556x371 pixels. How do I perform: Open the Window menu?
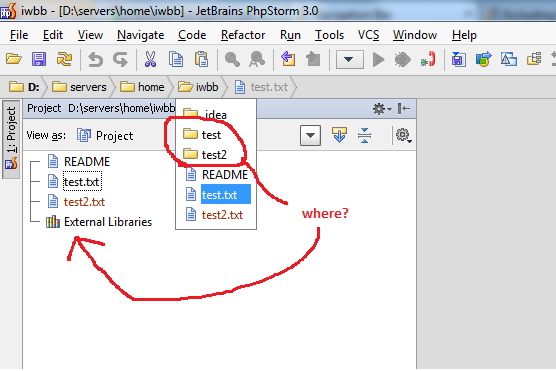coord(415,35)
